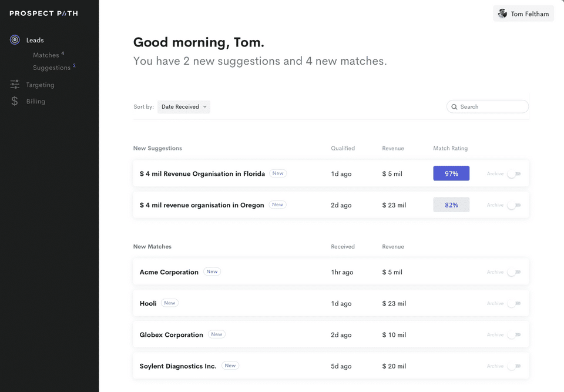
Task: Click the Leads target icon in sidebar
Action: click(15, 40)
